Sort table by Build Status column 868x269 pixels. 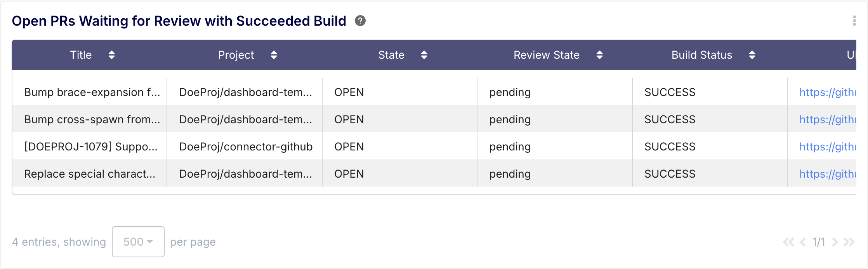click(752, 55)
